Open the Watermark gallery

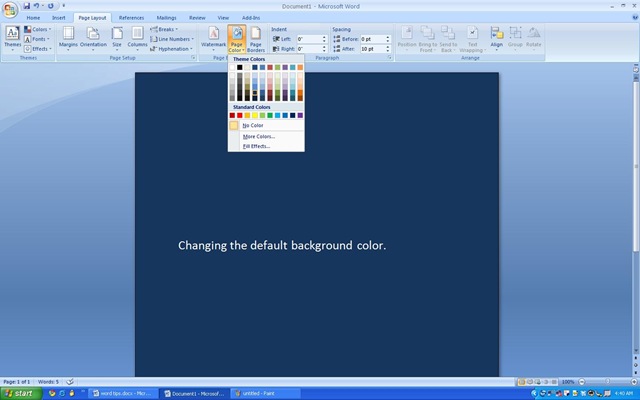tap(213, 39)
